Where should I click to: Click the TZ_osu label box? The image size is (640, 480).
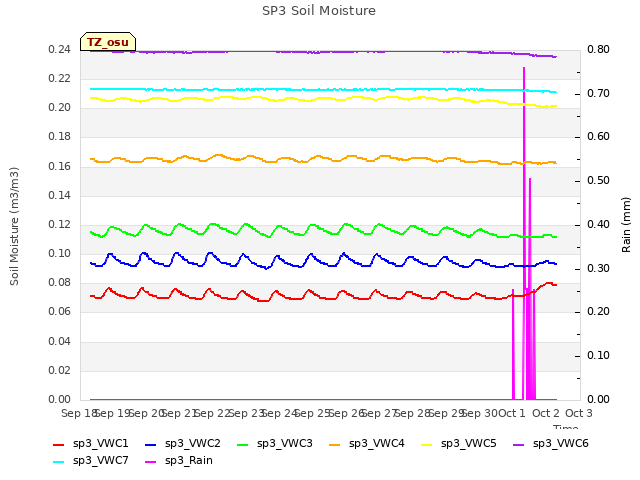pos(108,42)
